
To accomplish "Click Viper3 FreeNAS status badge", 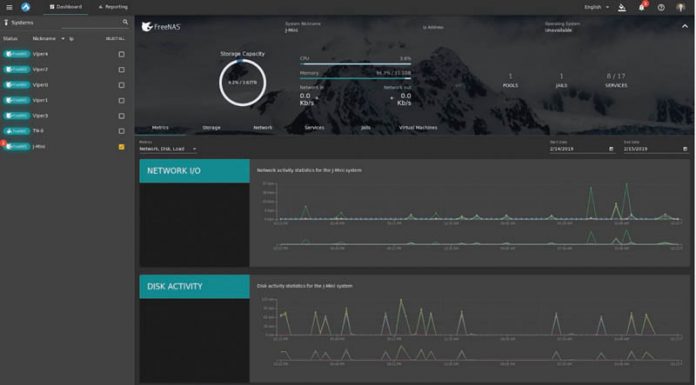I will 16,115.
